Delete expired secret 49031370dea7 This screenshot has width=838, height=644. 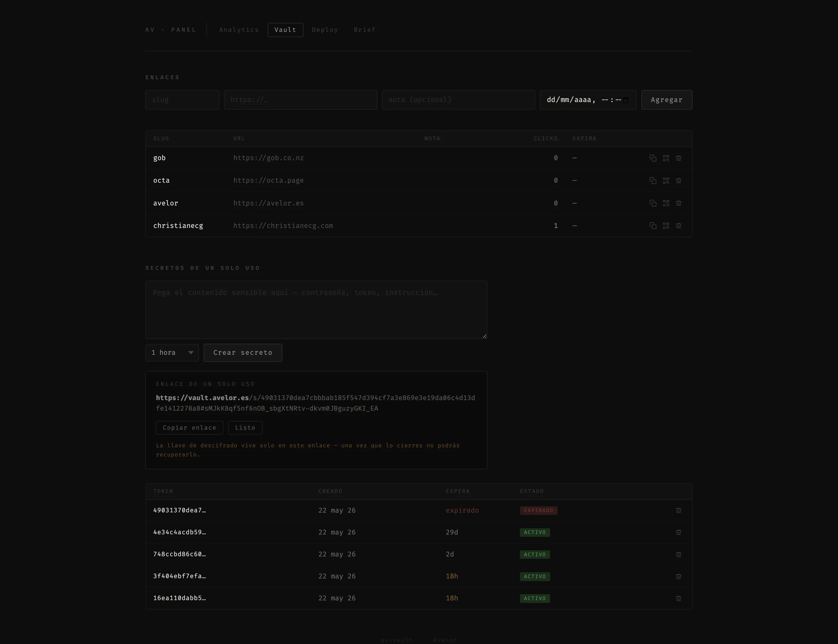click(x=679, y=510)
